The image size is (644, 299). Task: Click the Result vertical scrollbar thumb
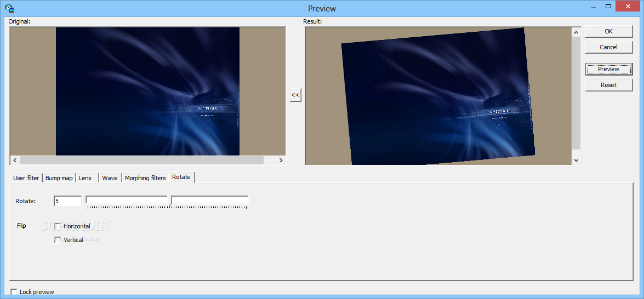[576, 93]
